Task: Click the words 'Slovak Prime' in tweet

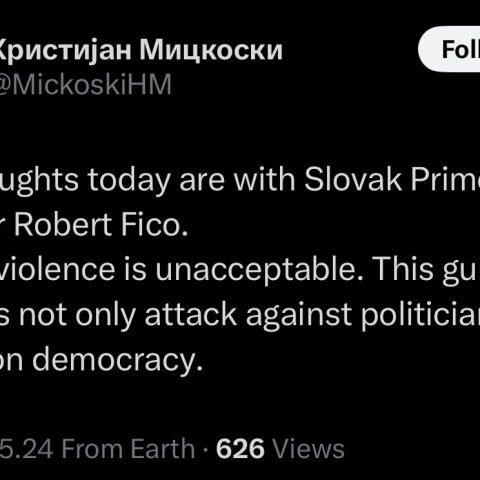Action: (x=392, y=180)
